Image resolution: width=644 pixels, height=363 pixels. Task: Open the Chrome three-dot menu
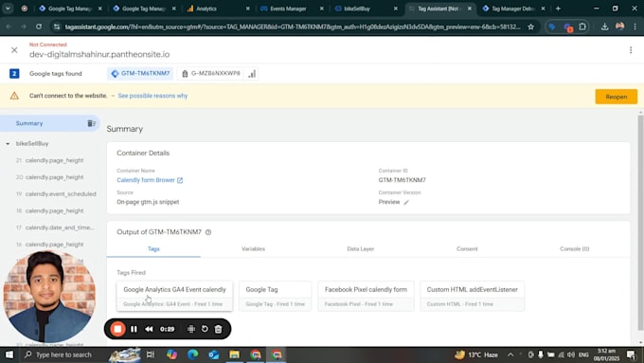point(635,27)
